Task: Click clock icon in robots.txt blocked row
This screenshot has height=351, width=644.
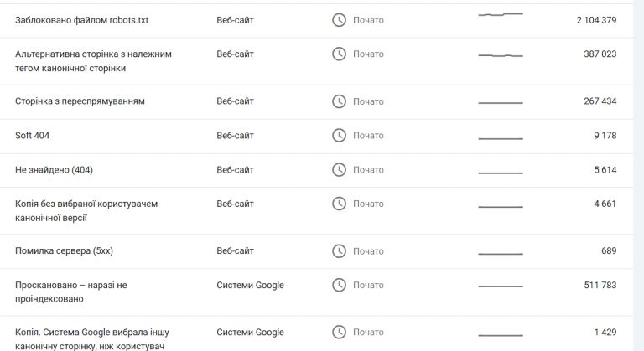Action: tap(339, 20)
